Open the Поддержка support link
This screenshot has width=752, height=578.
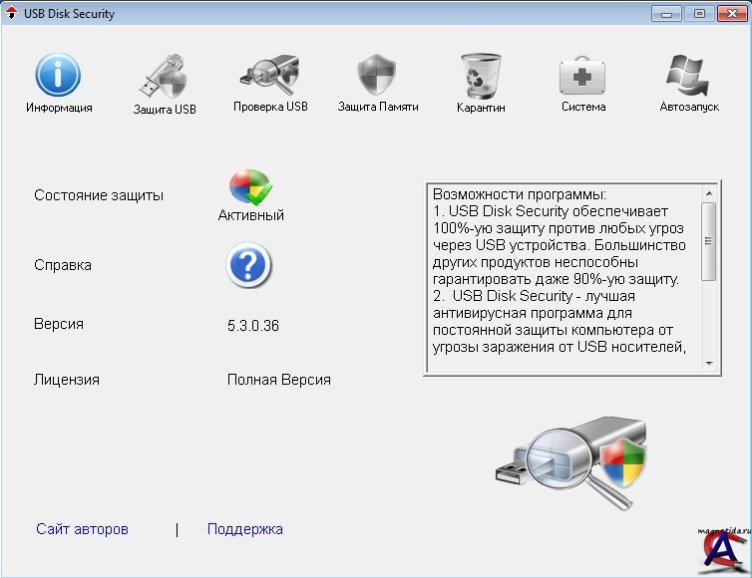[245, 529]
